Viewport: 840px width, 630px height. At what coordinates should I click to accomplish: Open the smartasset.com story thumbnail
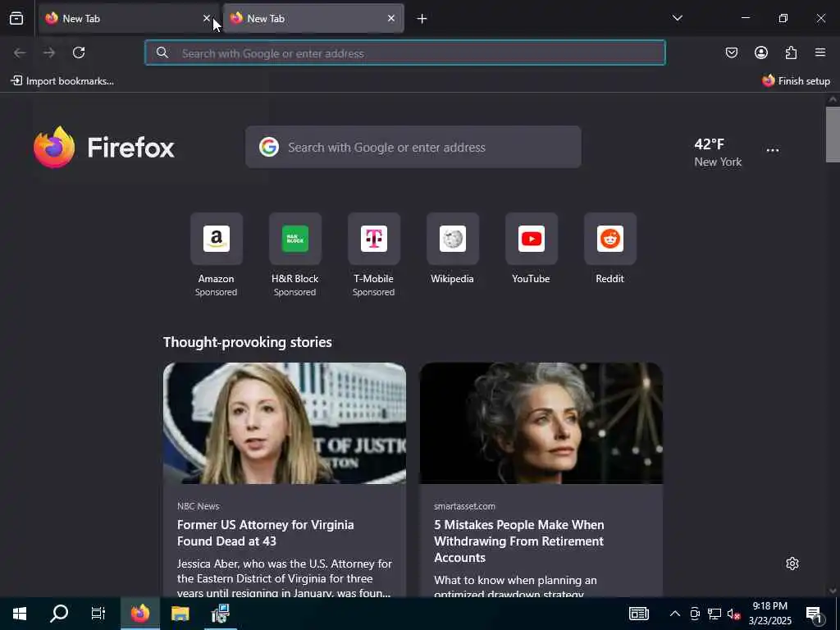[x=541, y=423]
